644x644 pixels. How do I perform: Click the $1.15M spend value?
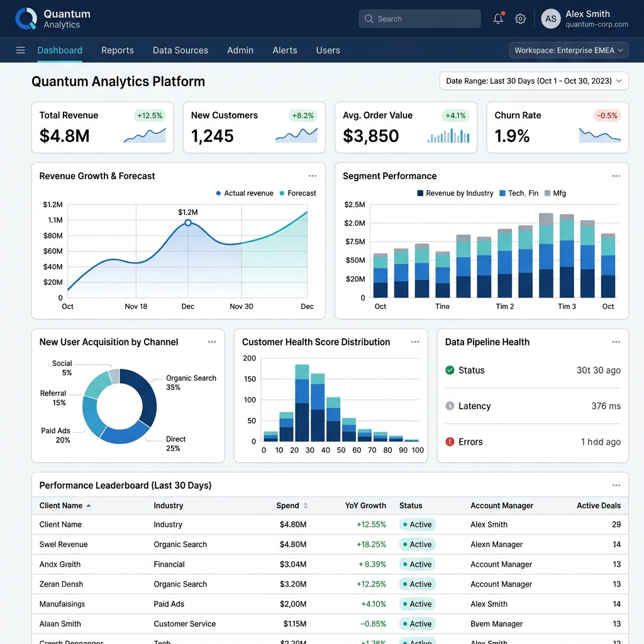[294, 624]
